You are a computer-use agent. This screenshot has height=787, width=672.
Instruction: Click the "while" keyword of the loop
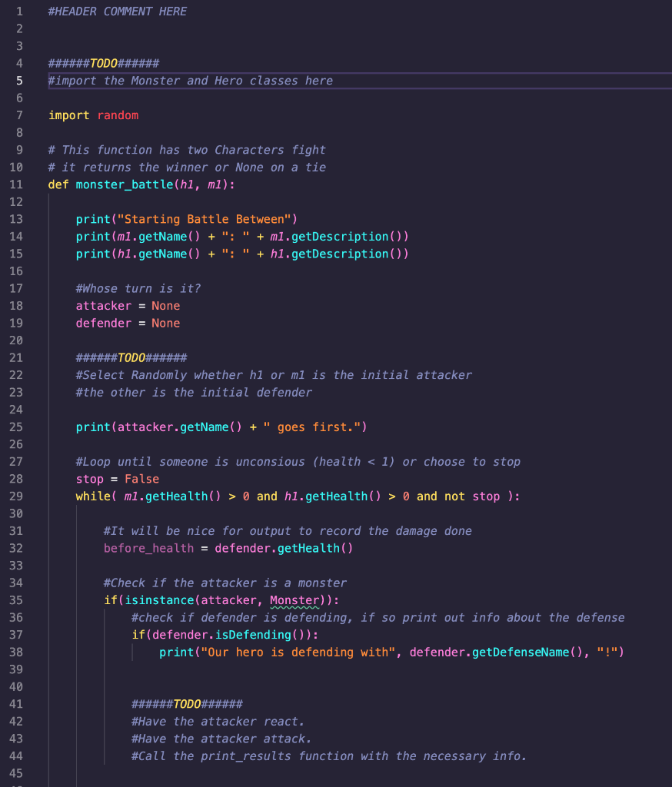[x=93, y=496]
